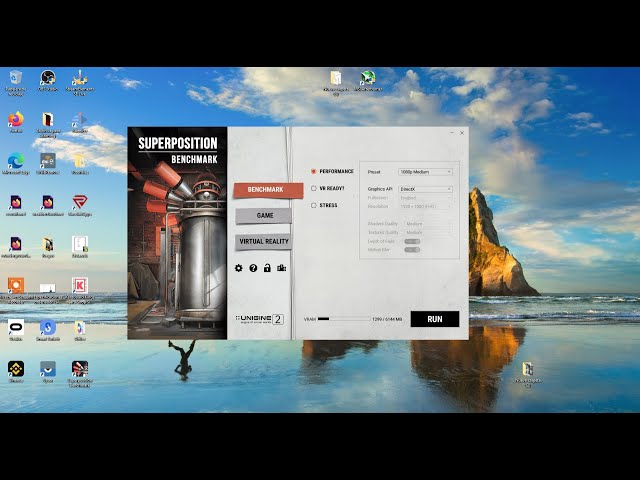Switch to the Game tab
The width and height of the screenshot is (640, 480).
click(x=264, y=216)
